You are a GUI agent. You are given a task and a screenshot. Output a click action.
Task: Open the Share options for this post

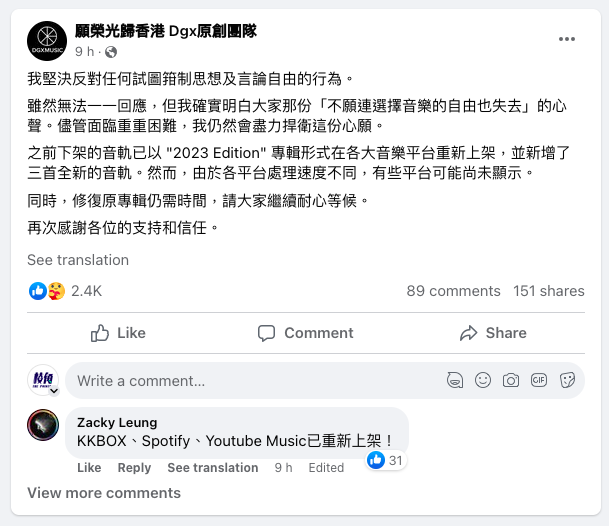click(x=493, y=333)
